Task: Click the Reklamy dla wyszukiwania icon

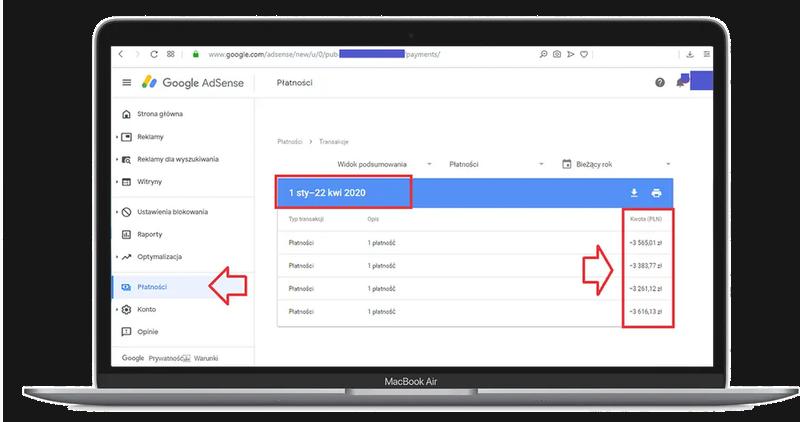Action: pos(127,160)
